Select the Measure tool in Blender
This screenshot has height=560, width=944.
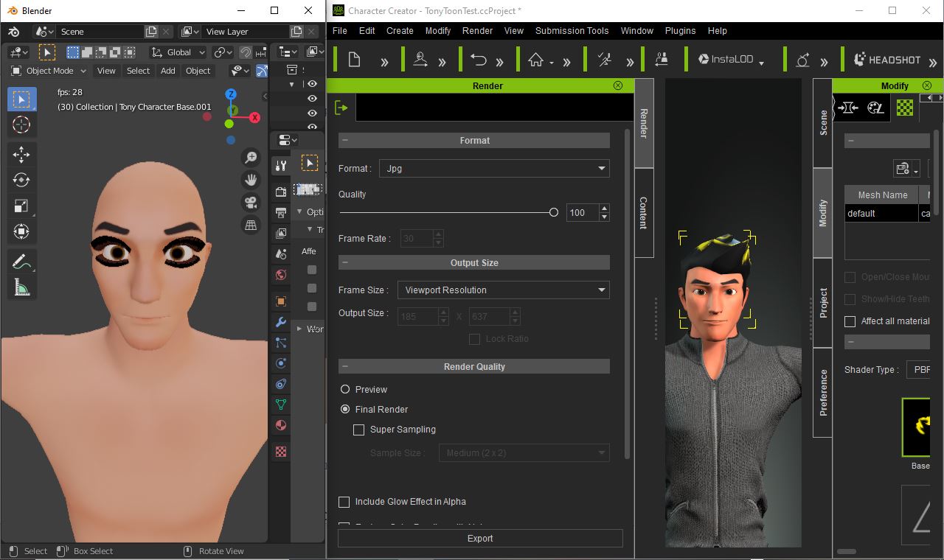click(x=21, y=287)
